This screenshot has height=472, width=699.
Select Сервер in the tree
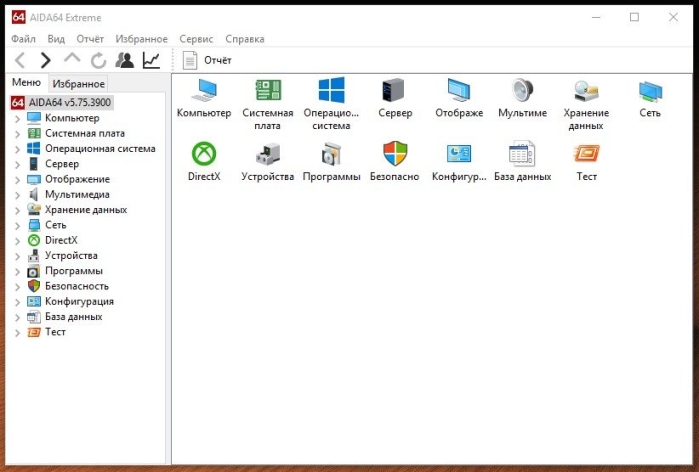coord(62,164)
